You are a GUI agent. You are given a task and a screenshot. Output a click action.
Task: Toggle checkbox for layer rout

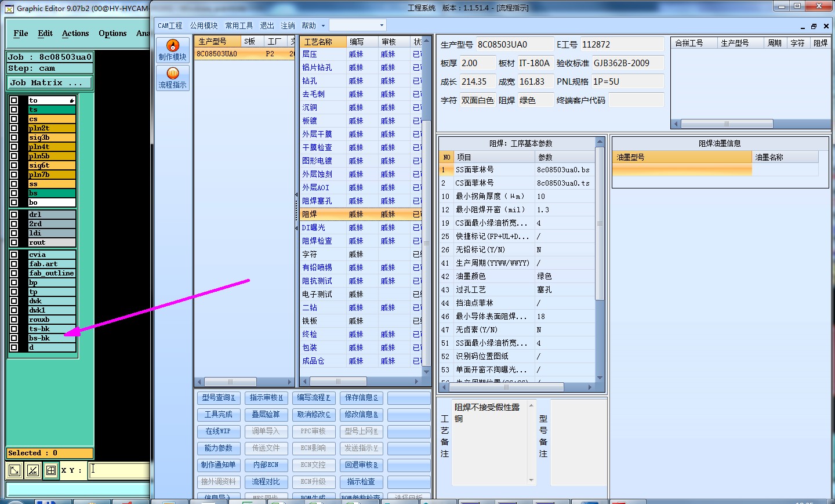pyautogui.click(x=14, y=242)
